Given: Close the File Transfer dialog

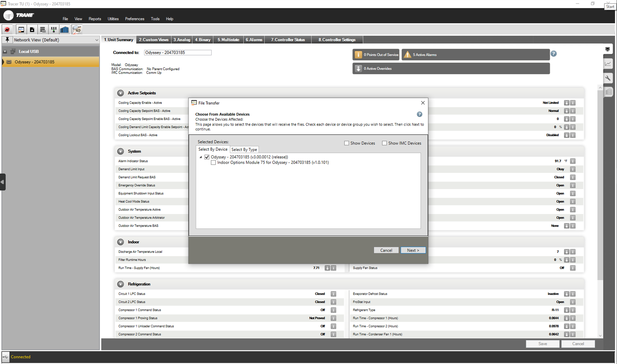Looking at the screenshot, I should click(423, 103).
